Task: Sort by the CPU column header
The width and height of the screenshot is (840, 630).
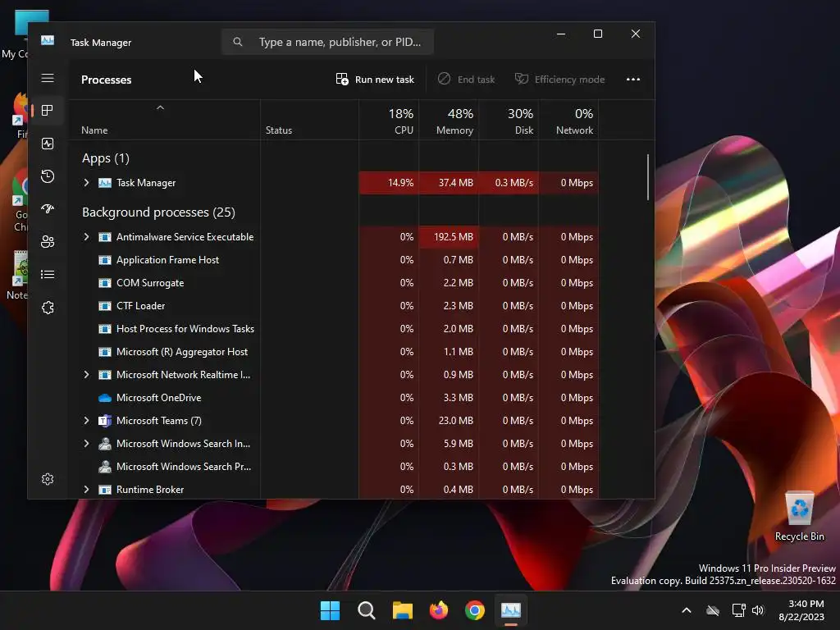Action: pyautogui.click(x=389, y=120)
